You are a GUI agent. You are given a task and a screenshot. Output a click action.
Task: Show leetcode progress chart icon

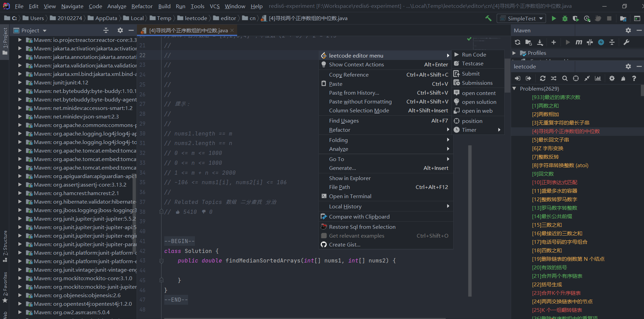[598, 78]
